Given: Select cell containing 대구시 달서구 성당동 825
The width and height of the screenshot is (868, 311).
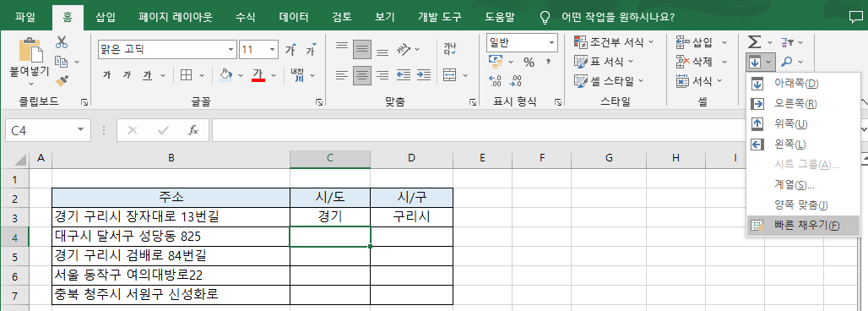Looking at the screenshot, I should [171, 237].
